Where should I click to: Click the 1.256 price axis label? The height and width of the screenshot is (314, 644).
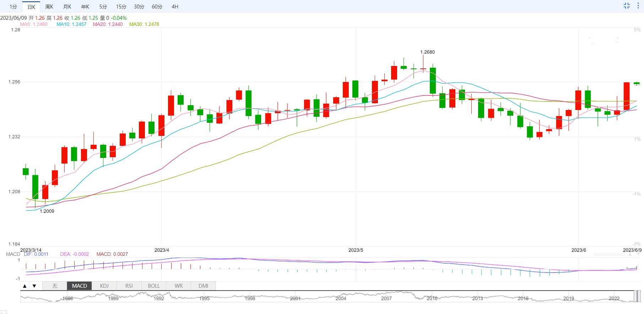click(14, 82)
